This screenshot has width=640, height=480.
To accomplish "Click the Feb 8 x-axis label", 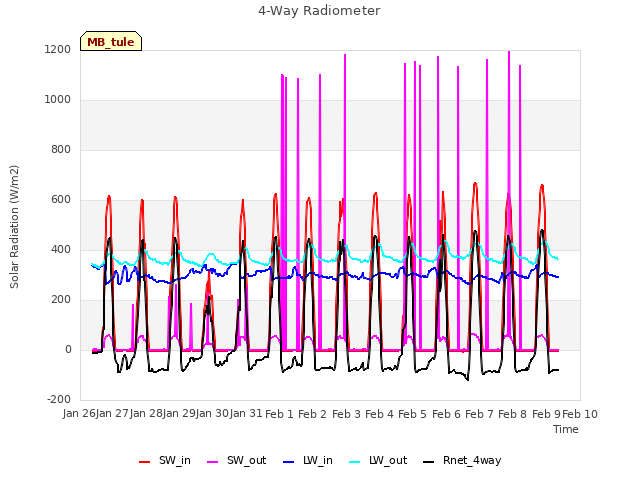I will (513, 414).
